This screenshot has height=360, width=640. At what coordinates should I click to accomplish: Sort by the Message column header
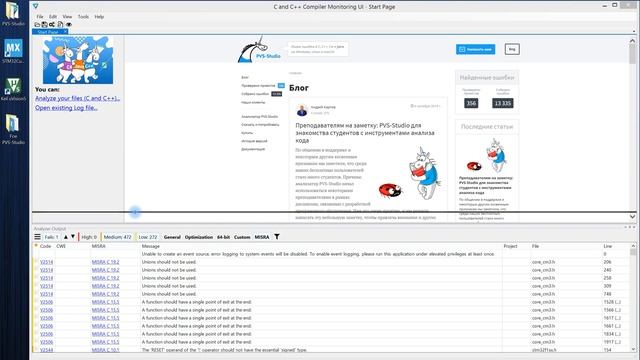click(151, 246)
